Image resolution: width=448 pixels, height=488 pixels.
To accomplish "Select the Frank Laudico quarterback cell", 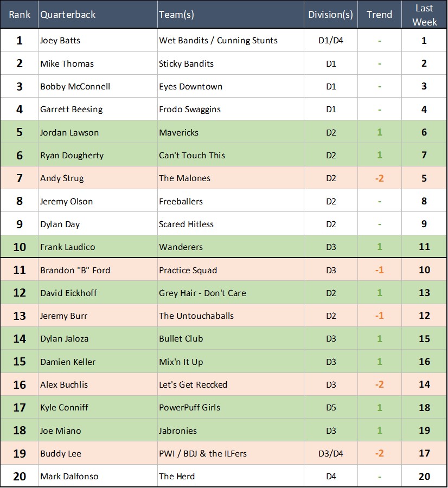I will [67, 247].
